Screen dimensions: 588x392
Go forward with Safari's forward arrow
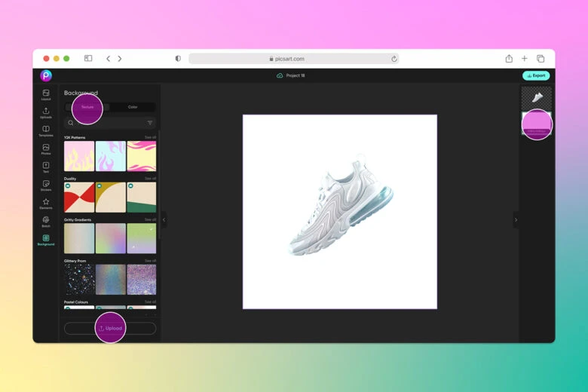(x=120, y=59)
